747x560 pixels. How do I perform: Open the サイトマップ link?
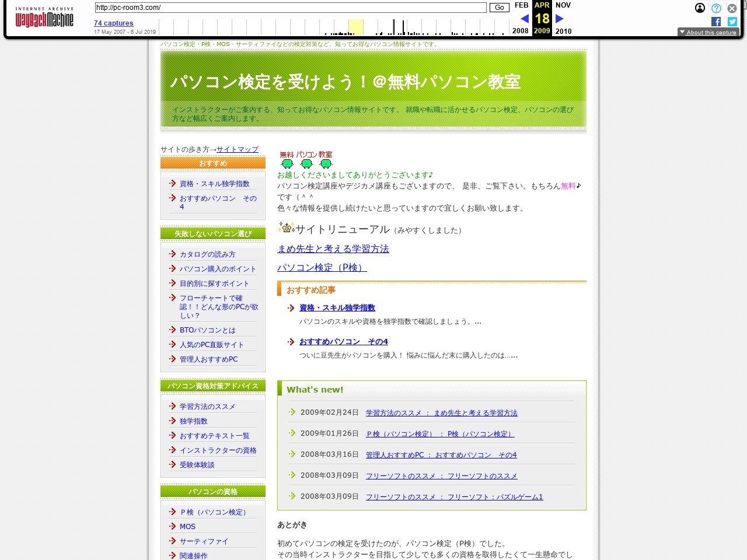point(237,149)
